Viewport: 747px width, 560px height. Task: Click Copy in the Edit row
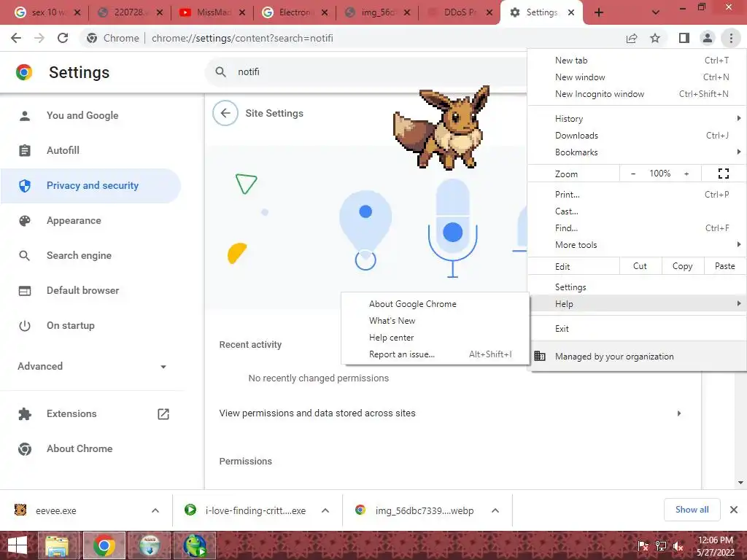tap(682, 266)
